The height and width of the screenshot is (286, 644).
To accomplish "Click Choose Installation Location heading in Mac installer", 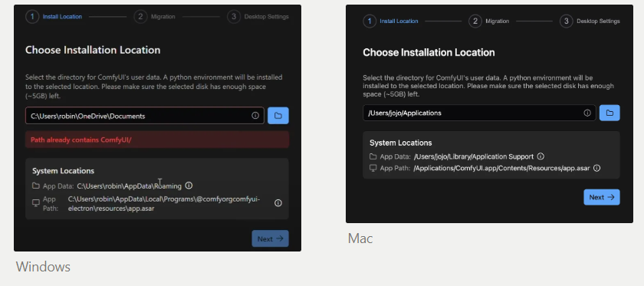I will (x=429, y=53).
